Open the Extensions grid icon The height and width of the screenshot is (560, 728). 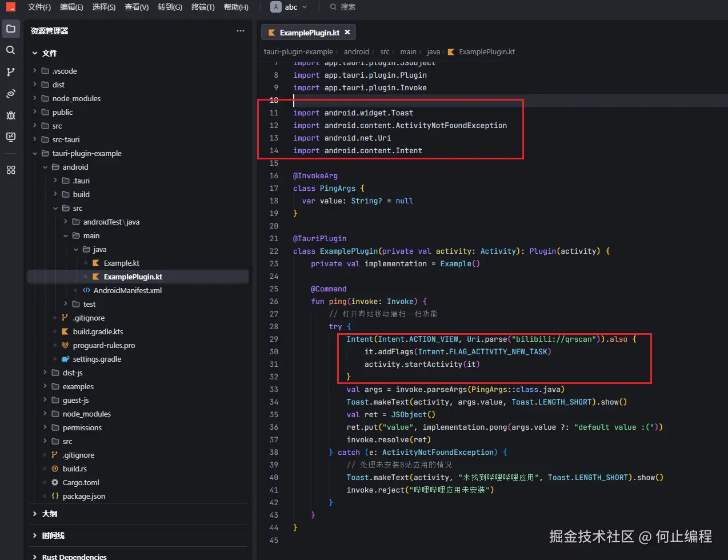tap(11, 170)
